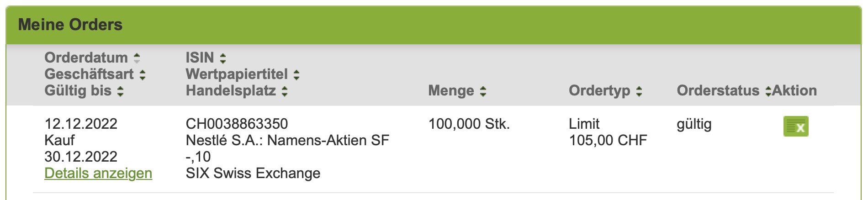
Task: Click the 105,00 CHF limit price
Action: [608, 140]
